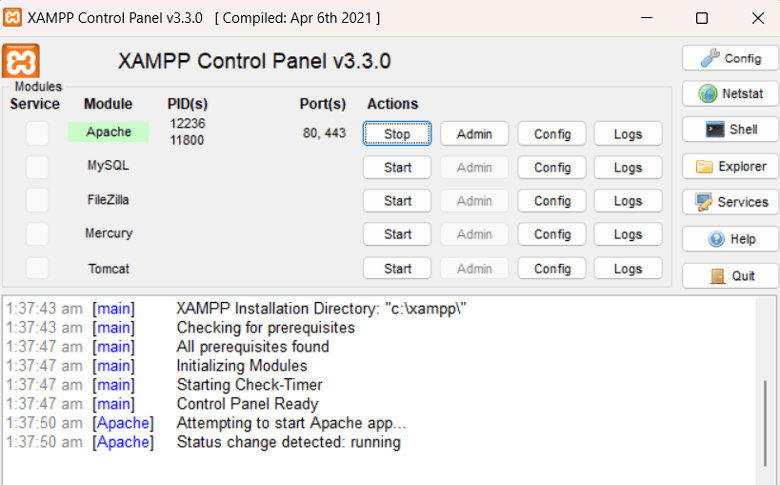Open Help with the question mark icon
780x485 pixels.
click(730, 239)
